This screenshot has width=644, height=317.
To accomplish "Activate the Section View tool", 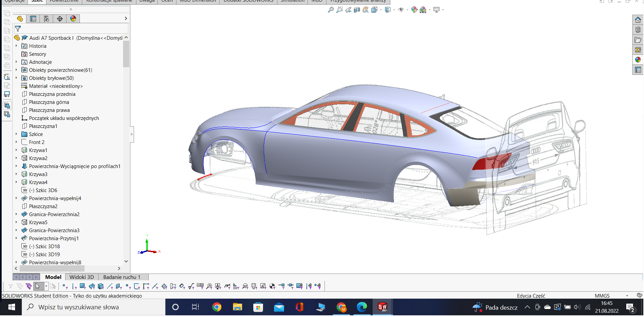I will tap(357, 10).
